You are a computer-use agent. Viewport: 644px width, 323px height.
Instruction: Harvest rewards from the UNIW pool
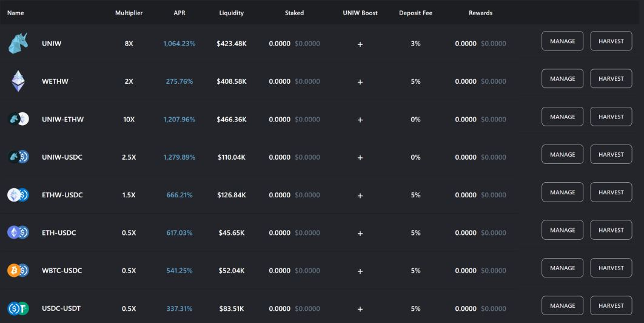[x=611, y=41]
